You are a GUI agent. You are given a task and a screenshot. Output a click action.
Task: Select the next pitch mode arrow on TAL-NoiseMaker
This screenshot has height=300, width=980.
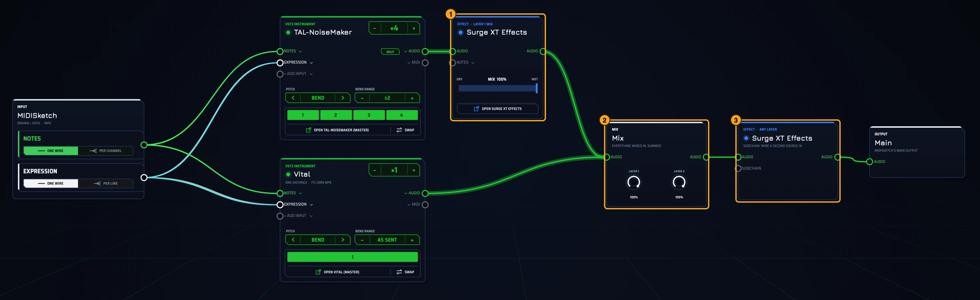click(343, 98)
